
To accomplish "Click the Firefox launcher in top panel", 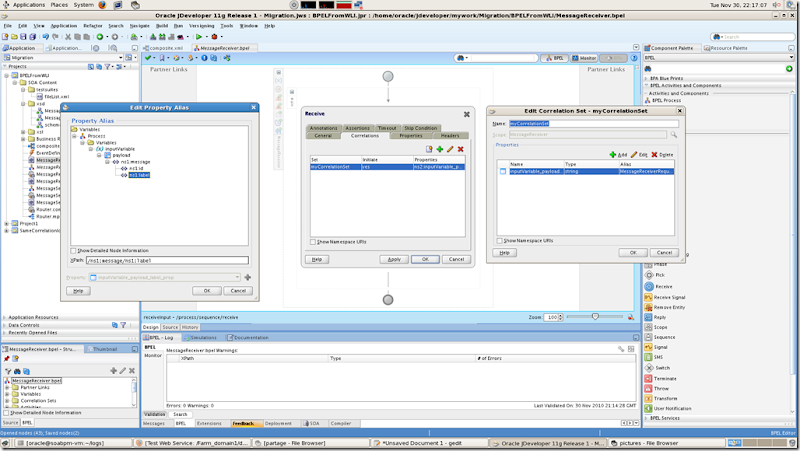I will point(102,5).
